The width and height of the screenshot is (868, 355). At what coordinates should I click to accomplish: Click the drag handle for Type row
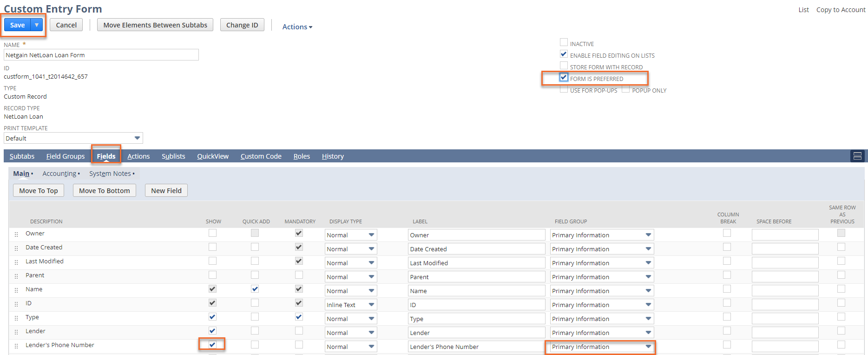pos(16,318)
